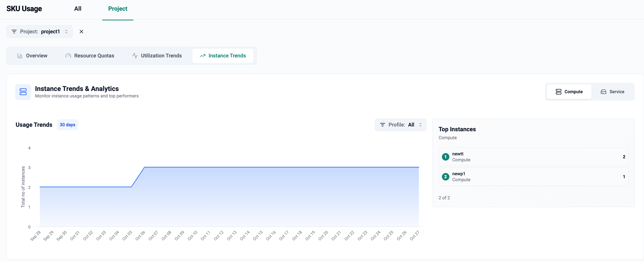Screen dimensions: 644x262
Task: Select the Project tab
Action: pyautogui.click(x=117, y=9)
